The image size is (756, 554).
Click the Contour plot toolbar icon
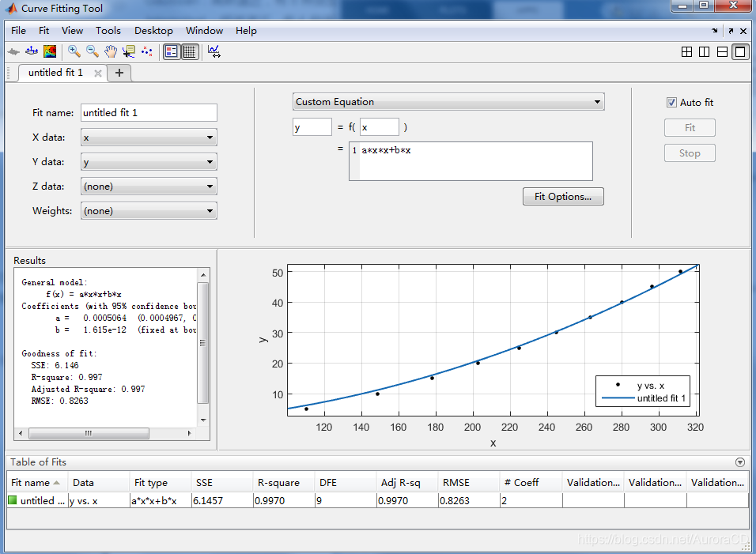(x=50, y=51)
